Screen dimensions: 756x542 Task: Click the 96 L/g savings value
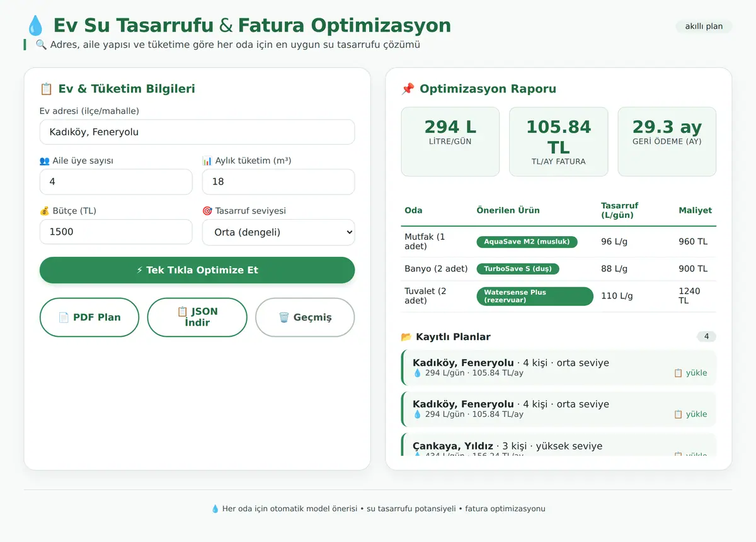point(614,242)
